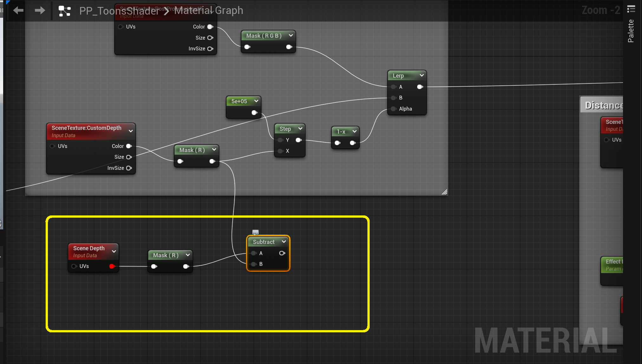Collapse the Lerp node with its chevron
642x364 pixels.
pyautogui.click(x=422, y=75)
